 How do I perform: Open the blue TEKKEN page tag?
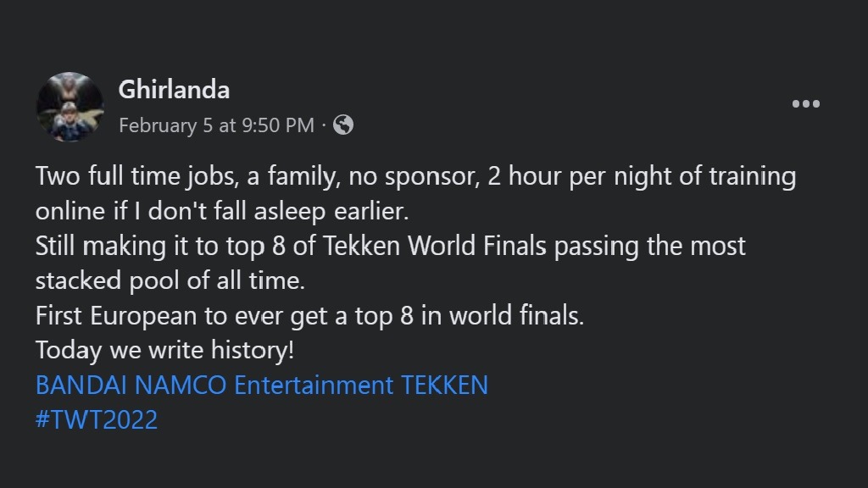click(x=445, y=385)
